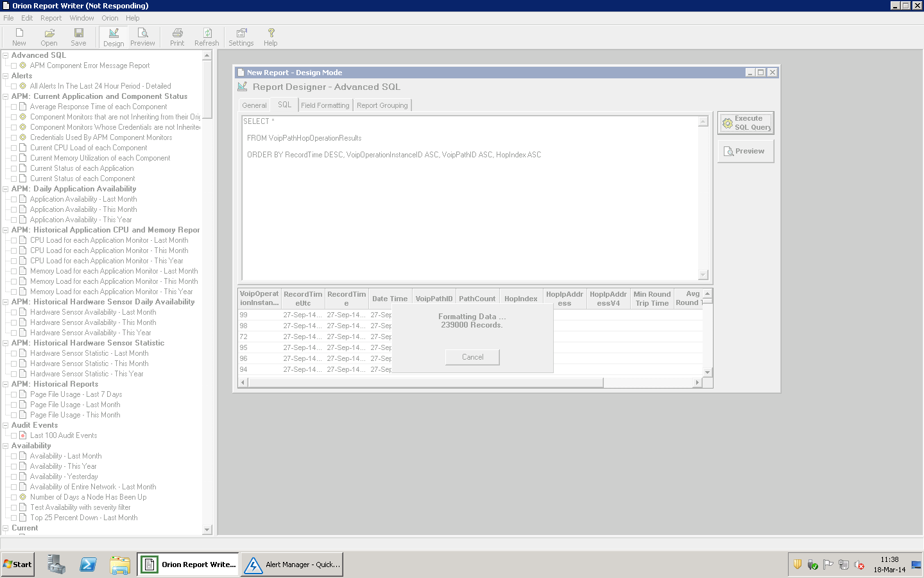
Task: Click the Save toolbar icon
Action: (78, 37)
